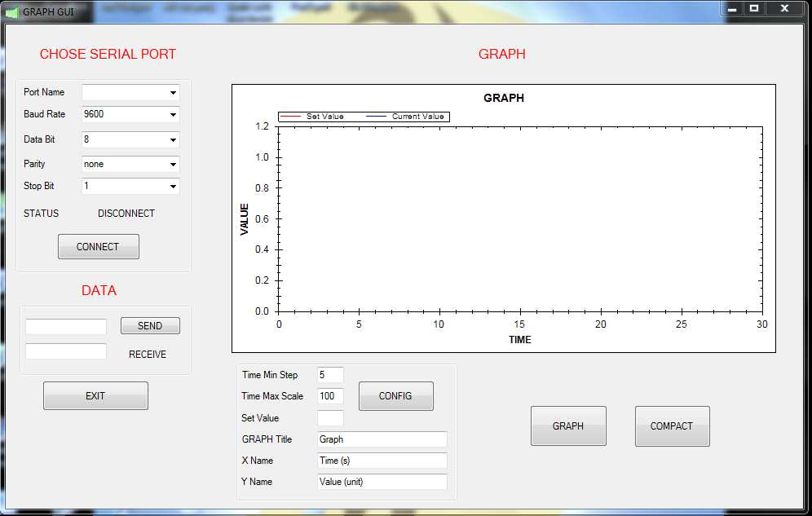Click the Time Min Step field
Image resolution: width=812 pixels, height=516 pixels.
(330, 375)
